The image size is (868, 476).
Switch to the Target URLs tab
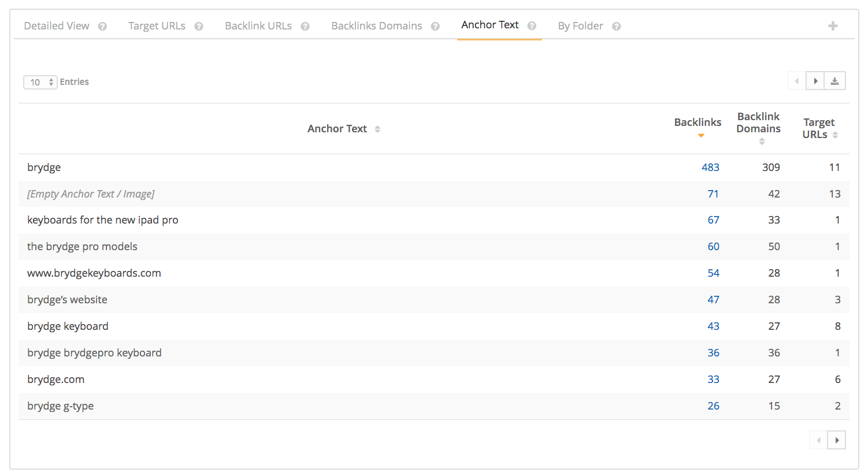point(157,26)
